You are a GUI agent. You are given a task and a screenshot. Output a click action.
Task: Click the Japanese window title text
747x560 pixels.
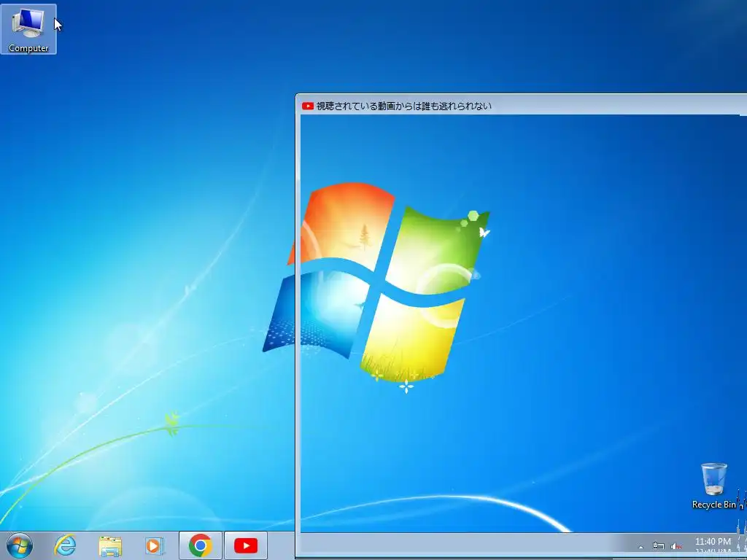404,106
